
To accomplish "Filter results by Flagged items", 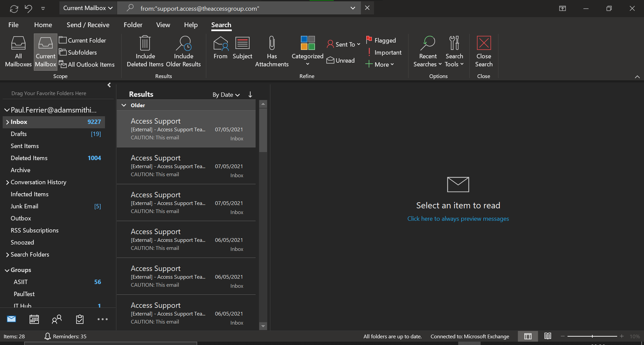I will coord(381,40).
